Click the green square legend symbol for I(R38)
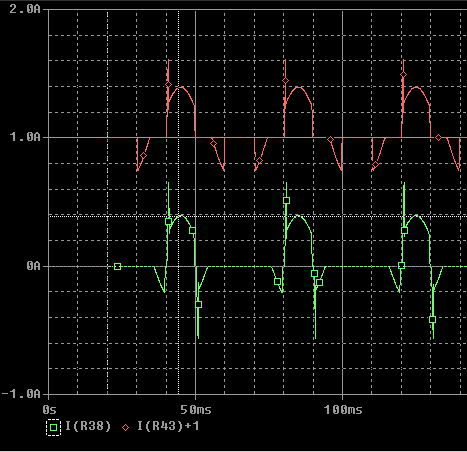The image size is (467, 452). coord(53,427)
